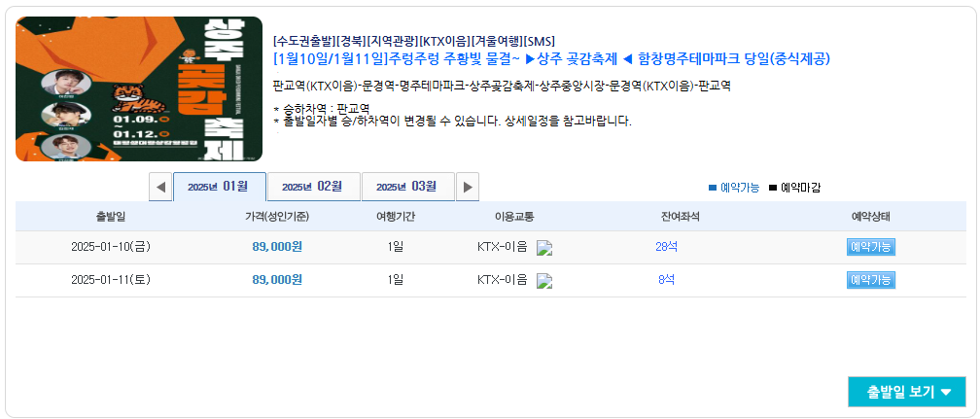Select the 2025년 01월 tab
Image resolution: width=980 pixels, height=419 pixels.
[220, 187]
